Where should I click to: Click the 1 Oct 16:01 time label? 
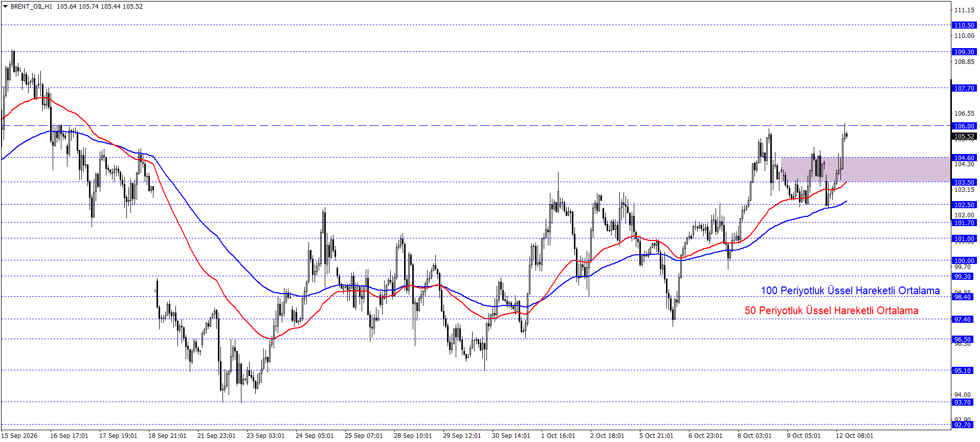pos(558,435)
